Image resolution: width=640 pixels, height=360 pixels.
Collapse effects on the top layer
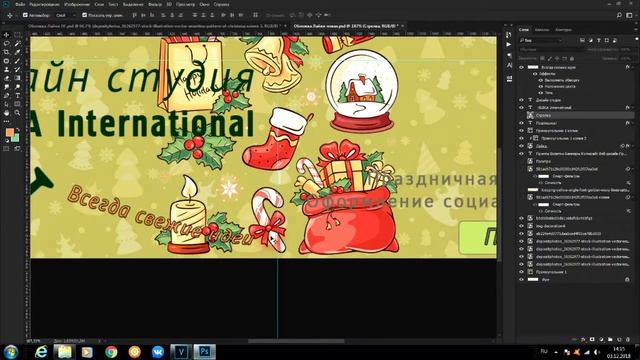(633, 67)
